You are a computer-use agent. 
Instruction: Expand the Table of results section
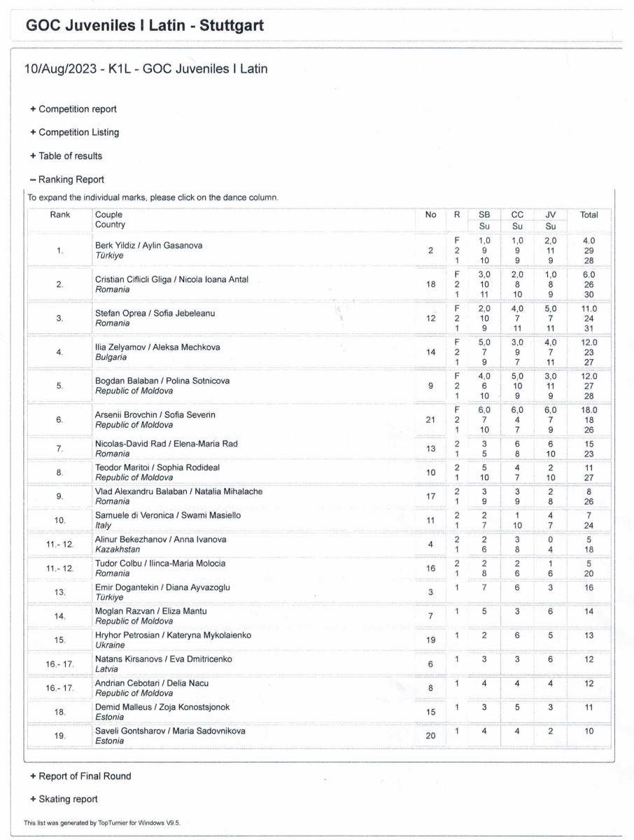[66, 156]
